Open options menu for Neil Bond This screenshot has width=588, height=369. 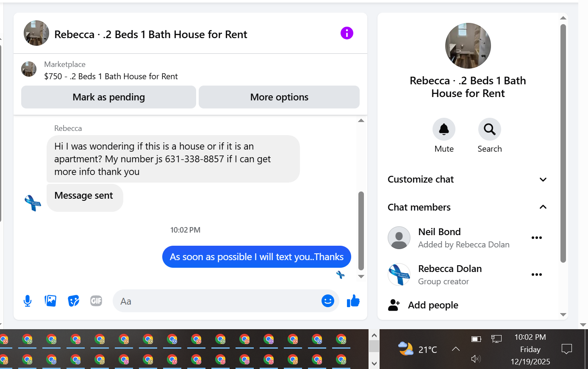point(537,238)
